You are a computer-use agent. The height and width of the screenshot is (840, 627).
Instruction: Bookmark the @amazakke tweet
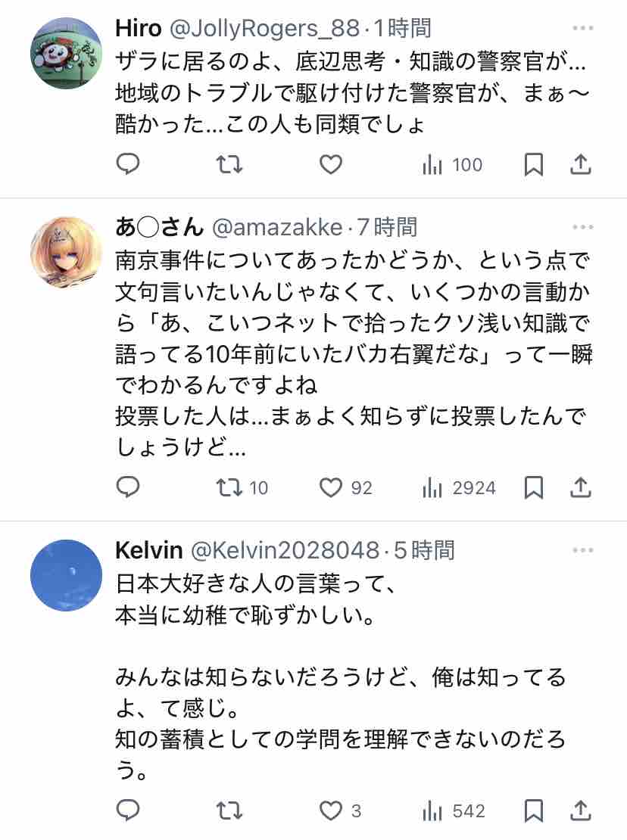pos(533,487)
